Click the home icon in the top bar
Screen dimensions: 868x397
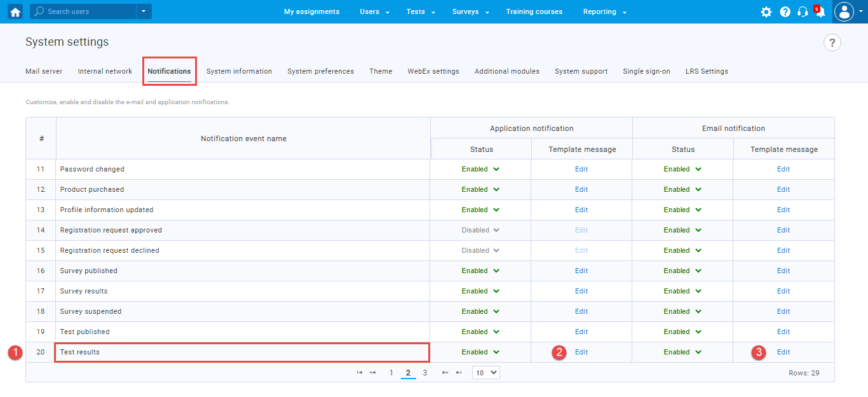(15, 11)
